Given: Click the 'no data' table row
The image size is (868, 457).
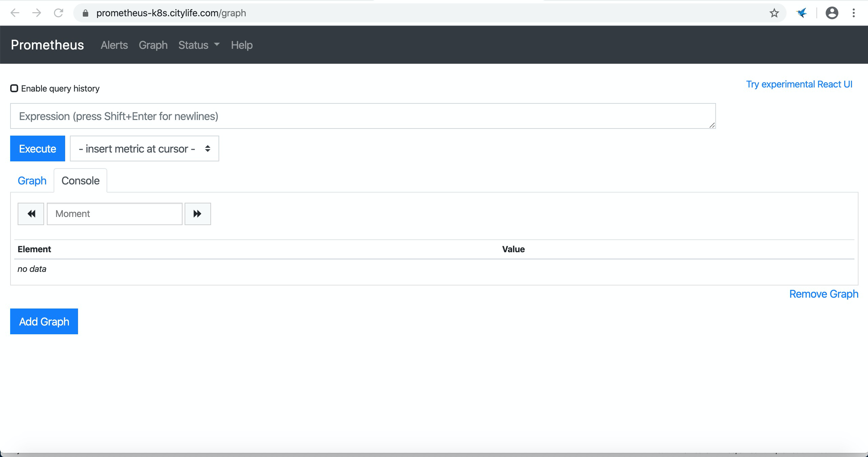Looking at the screenshot, I should point(434,269).
